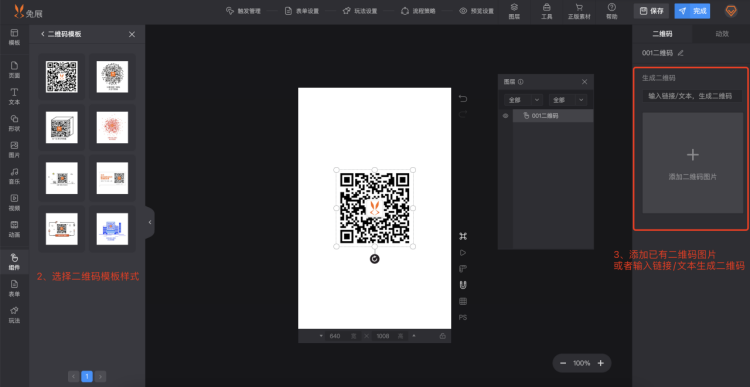Image resolution: width=750 pixels, height=387 pixels.
Task: Click the link/text QR input field
Action: pos(693,96)
